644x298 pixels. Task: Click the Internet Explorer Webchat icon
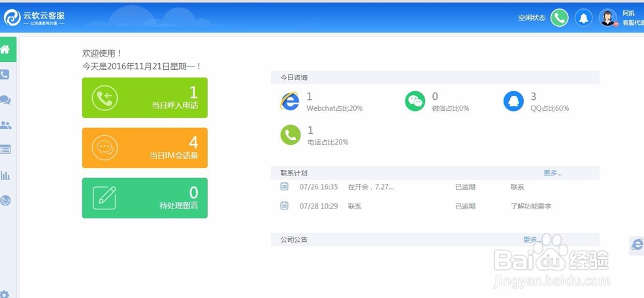290,101
